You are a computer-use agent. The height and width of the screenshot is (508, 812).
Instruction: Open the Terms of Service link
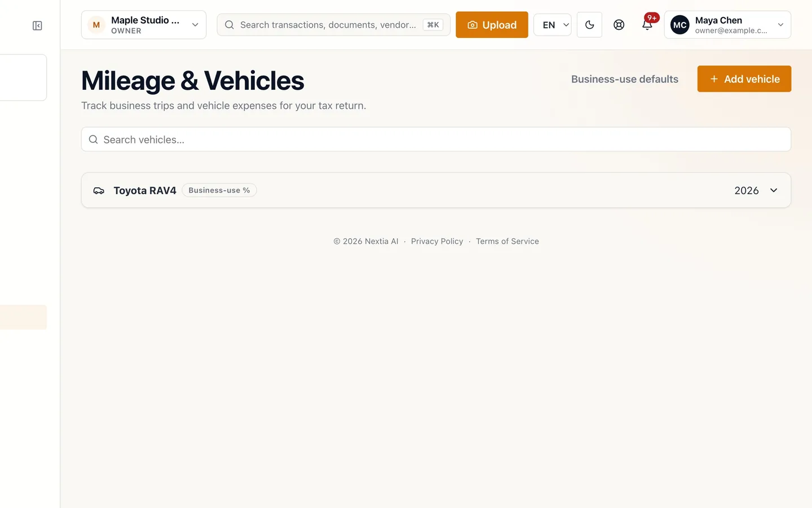[507, 241]
